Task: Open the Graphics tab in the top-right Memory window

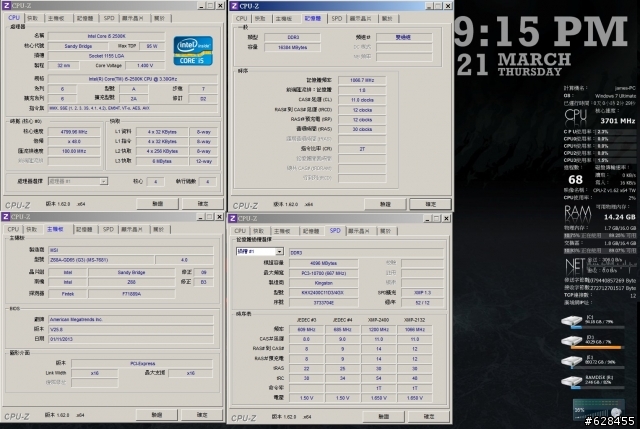Action: point(361,19)
